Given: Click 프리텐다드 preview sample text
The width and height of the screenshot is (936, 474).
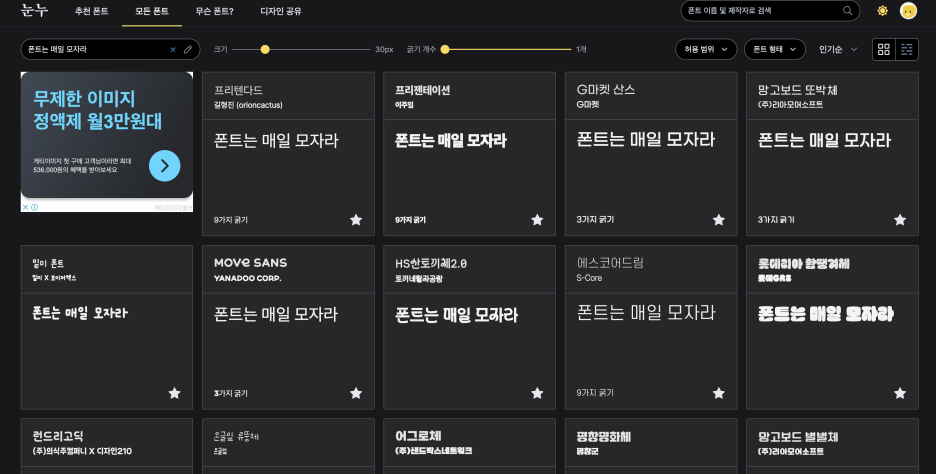Looking at the screenshot, I should 276,140.
